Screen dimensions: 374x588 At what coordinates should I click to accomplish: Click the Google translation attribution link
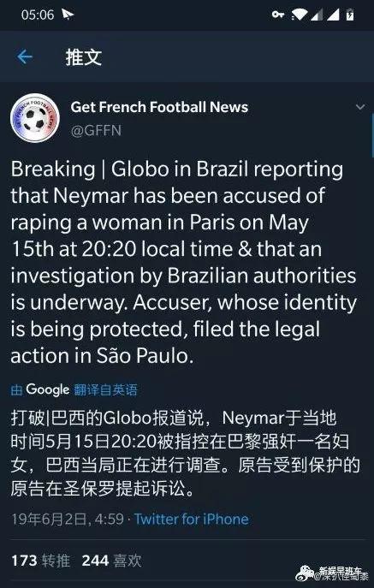pos(74,390)
